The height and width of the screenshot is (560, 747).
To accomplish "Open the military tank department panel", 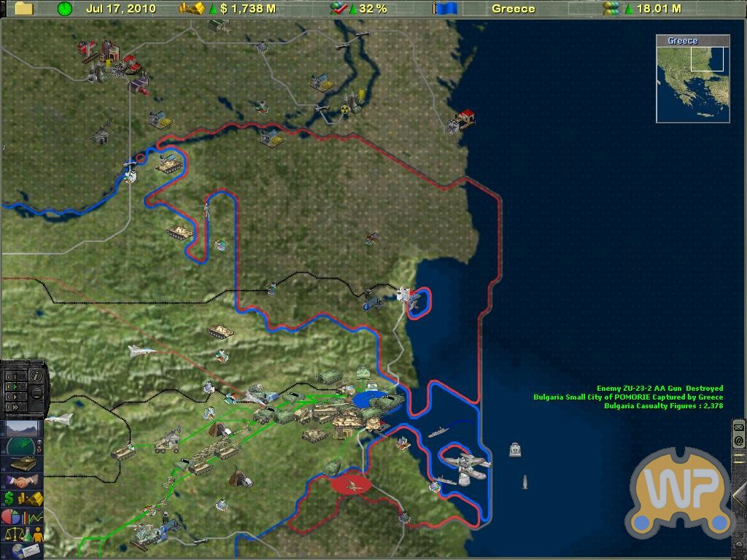I will pyautogui.click(x=24, y=463).
